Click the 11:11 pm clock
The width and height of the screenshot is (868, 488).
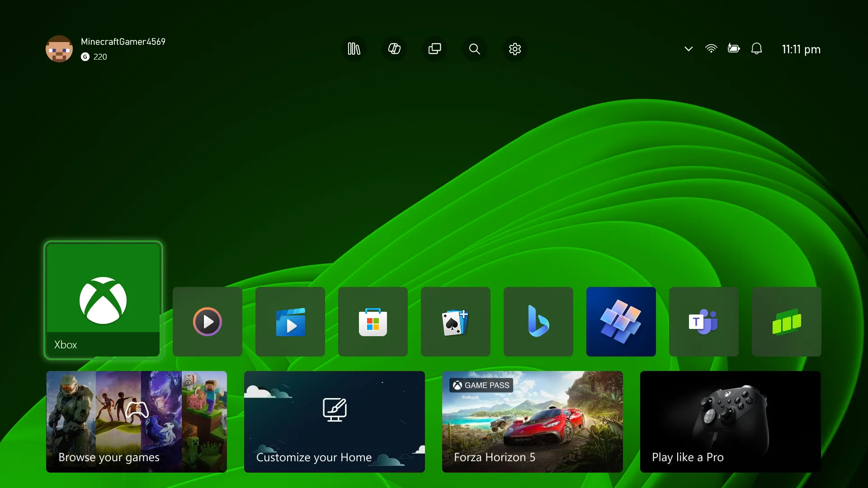(801, 49)
